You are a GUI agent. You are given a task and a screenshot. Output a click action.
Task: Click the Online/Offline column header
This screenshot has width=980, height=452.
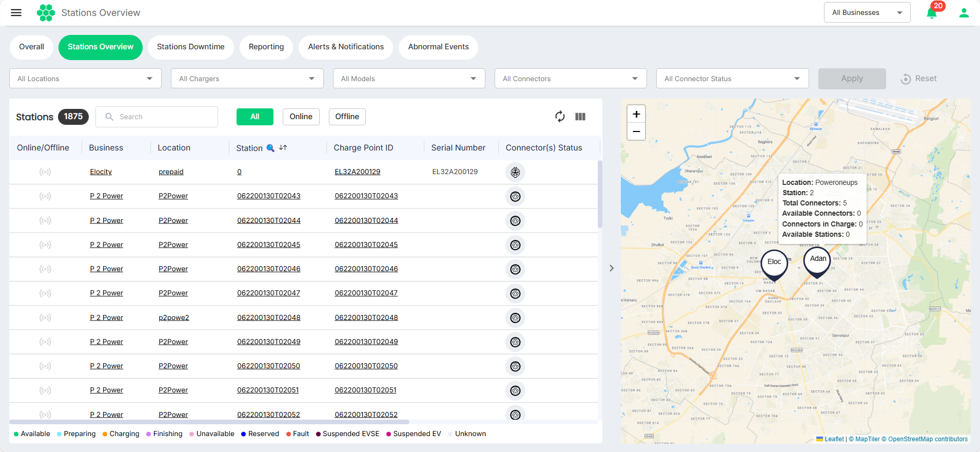point(43,148)
